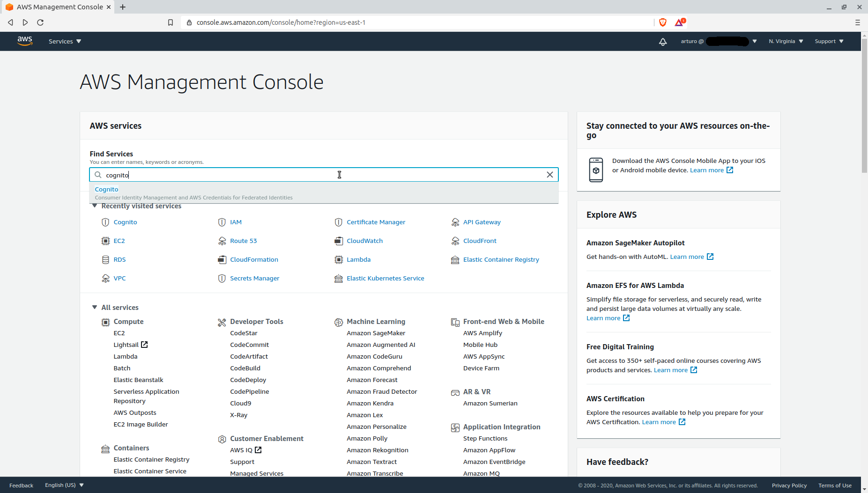This screenshot has width=868, height=493.
Task: Click the magnifier icon in Find Services
Action: [x=98, y=175]
